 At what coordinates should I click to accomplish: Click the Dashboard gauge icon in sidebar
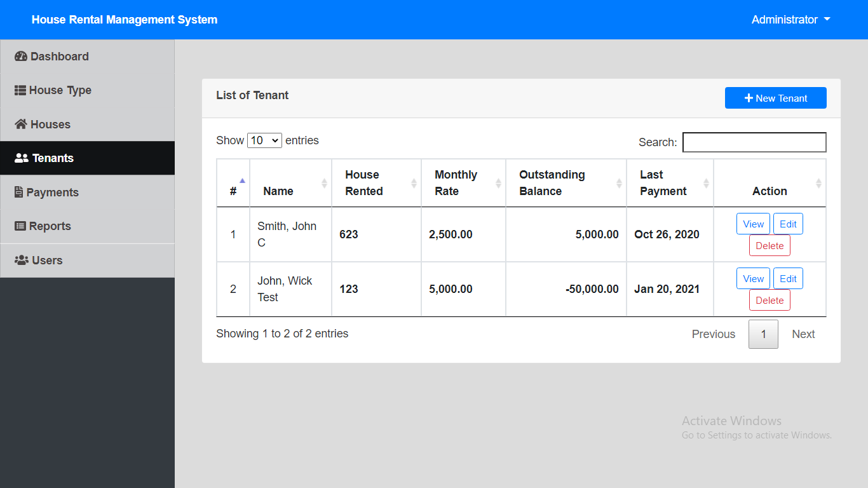point(20,56)
